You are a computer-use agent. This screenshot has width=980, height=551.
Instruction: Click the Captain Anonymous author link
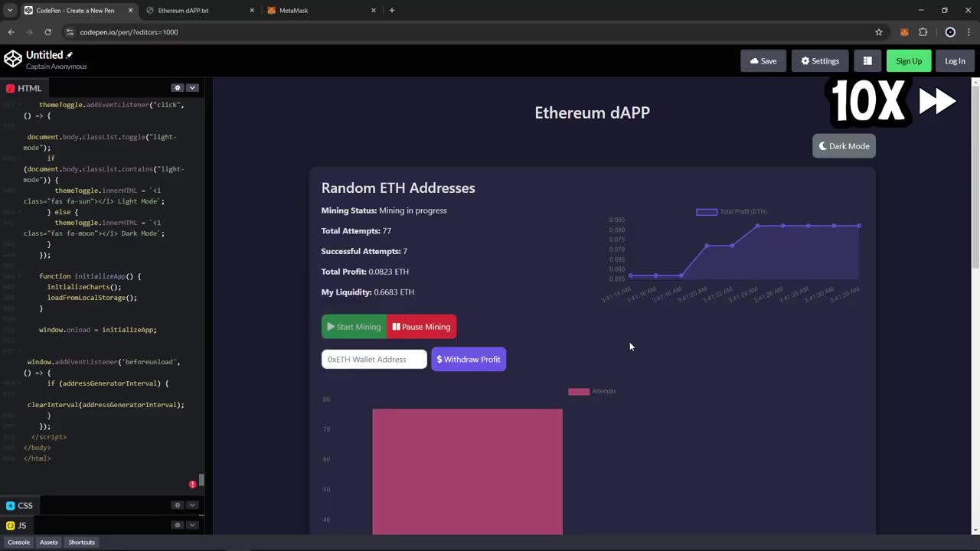click(57, 67)
